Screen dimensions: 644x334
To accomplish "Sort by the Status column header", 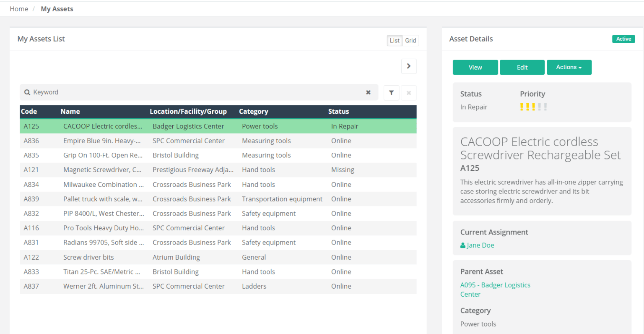I will click(338, 111).
